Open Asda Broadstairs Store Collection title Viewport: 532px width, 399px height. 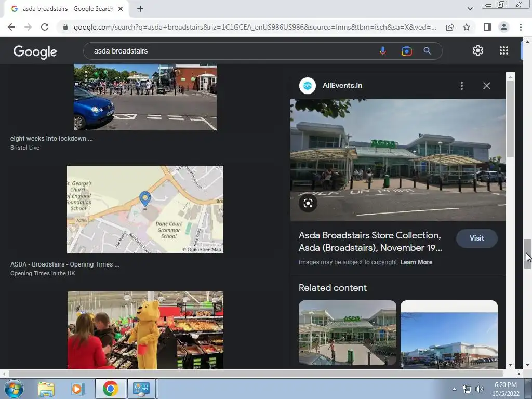point(370,242)
